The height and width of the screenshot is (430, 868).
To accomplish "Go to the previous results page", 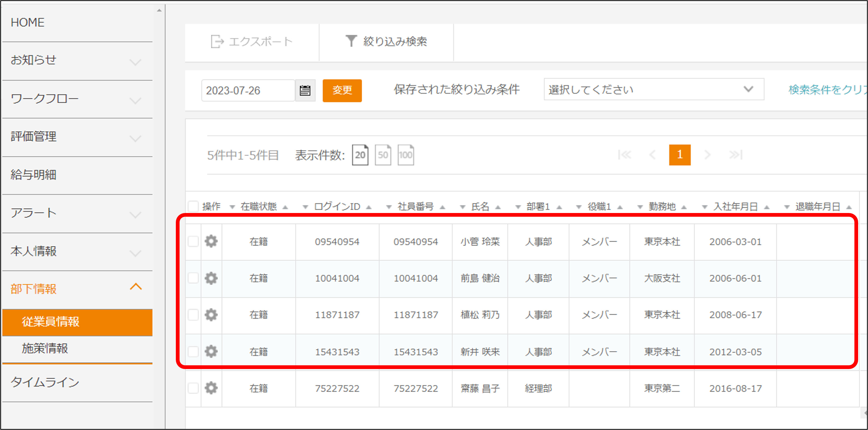I will (652, 155).
